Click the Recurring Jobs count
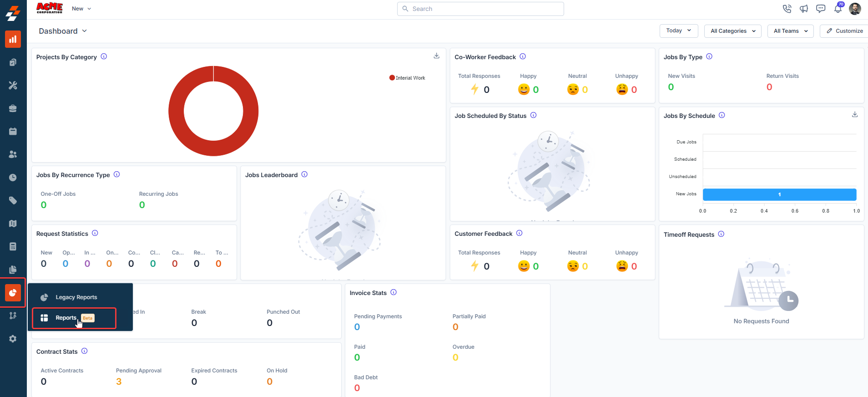Image resolution: width=868 pixels, height=397 pixels. tap(142, 205)
